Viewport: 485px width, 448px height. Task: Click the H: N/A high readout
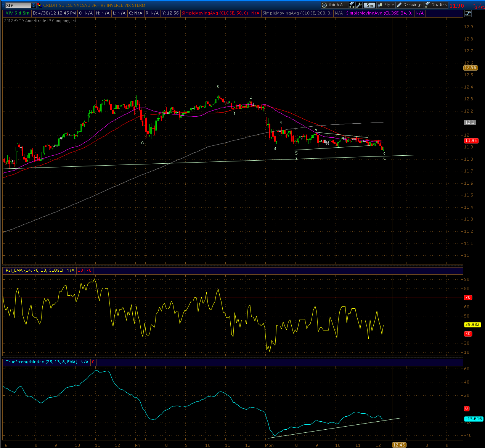tap(103, 13)
